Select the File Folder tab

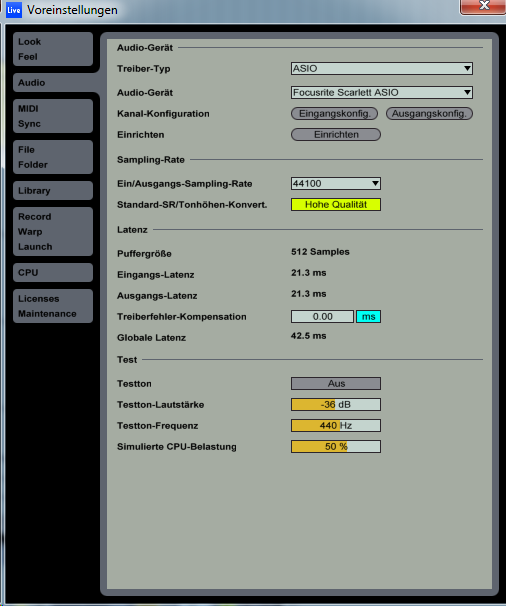coord(53,157)
